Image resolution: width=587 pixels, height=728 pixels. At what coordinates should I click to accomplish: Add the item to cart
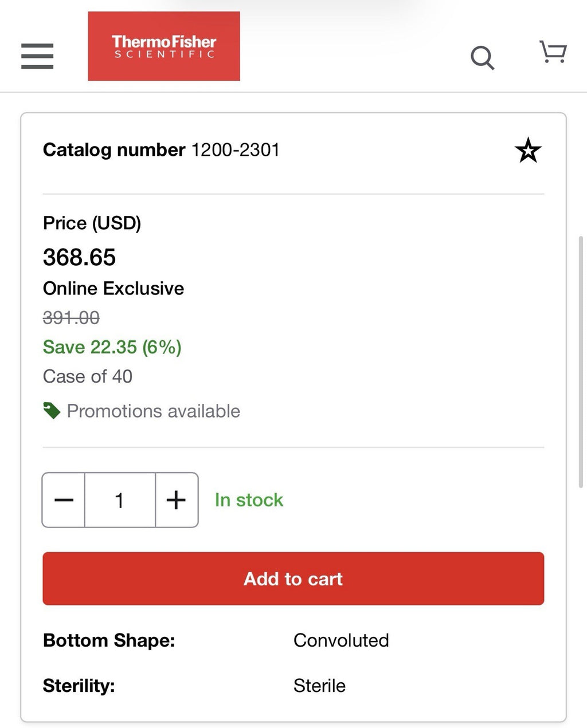click(293, 579)
